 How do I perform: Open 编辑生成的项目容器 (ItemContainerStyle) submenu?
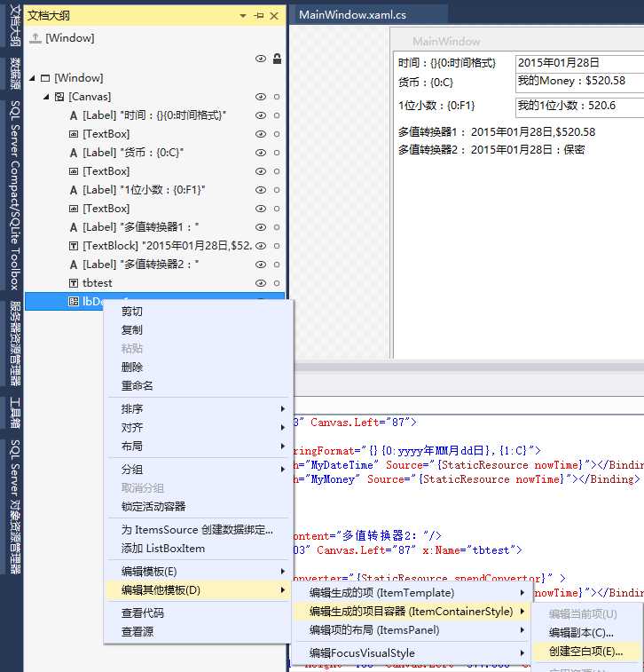coord(412,612)
